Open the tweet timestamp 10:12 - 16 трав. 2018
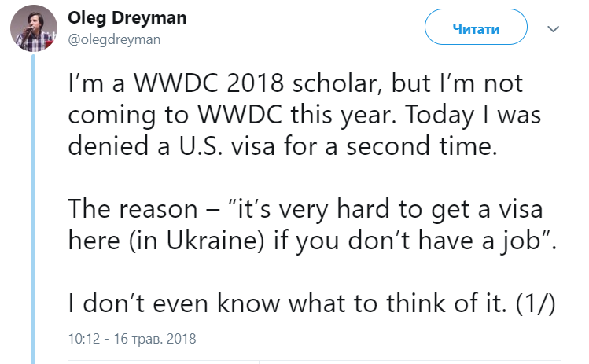The width and height of the screenshot is (589, 364). tap(132, 340)
